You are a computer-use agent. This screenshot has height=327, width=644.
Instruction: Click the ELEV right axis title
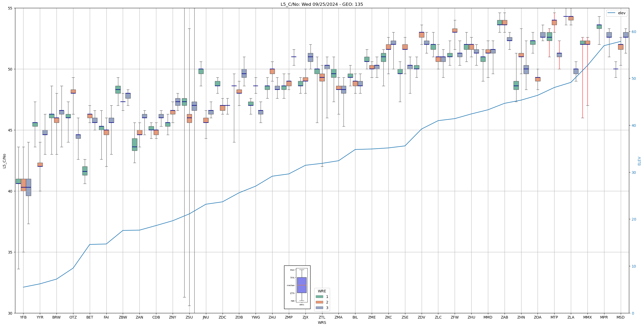click(639, 161)
